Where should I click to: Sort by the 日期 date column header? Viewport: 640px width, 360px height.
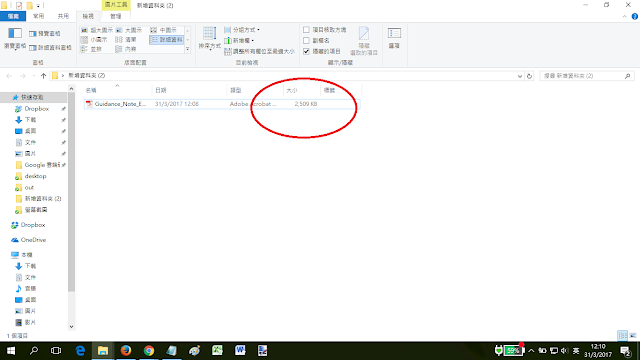point(189,90)
